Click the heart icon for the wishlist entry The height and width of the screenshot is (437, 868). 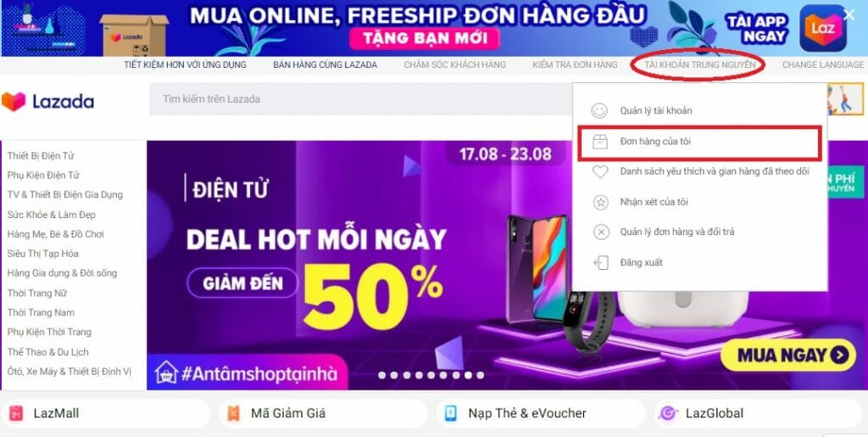pyautogui.click(x=600, y=171)
